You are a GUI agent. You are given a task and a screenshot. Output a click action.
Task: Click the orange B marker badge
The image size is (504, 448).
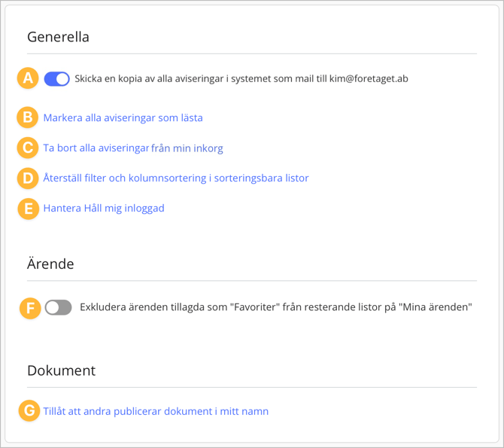tap(29, 117)
